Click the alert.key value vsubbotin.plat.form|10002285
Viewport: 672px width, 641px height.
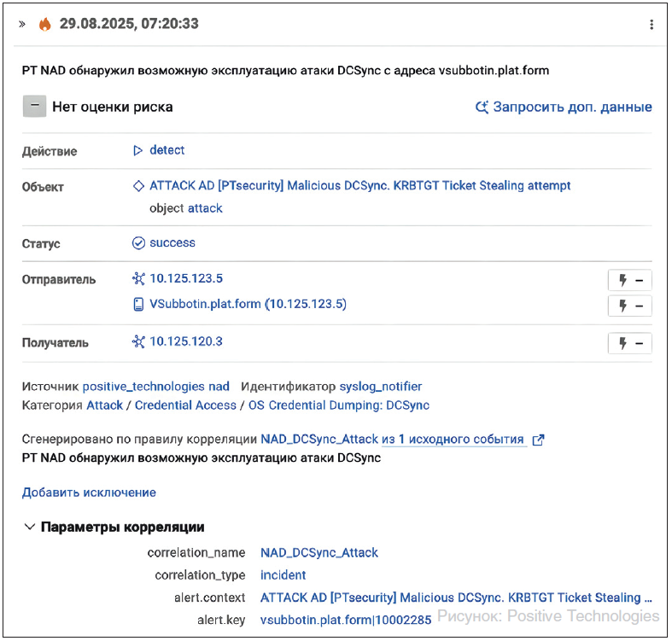coord(346,620)
